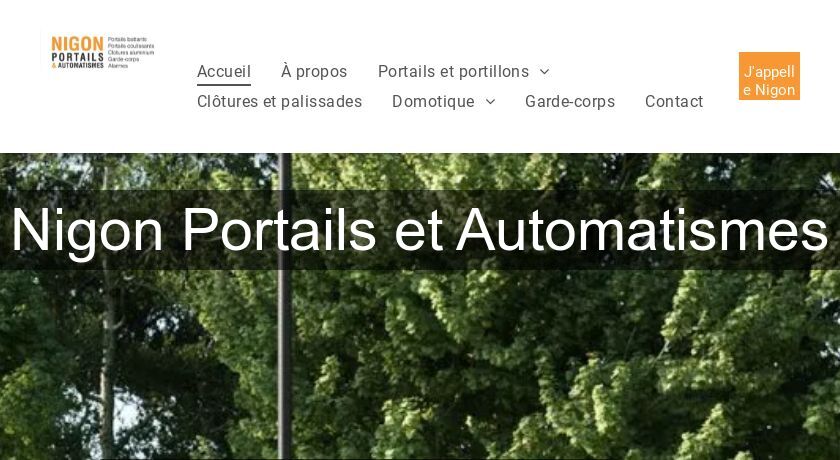Go to the À propos page
Viewport: 840px width, 460px height.
pos(314,72)
